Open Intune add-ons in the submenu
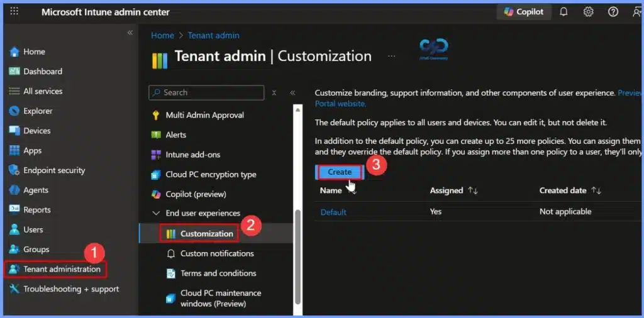Image resolution: width=644 pixels, height=318 pixels. [193, 155]
